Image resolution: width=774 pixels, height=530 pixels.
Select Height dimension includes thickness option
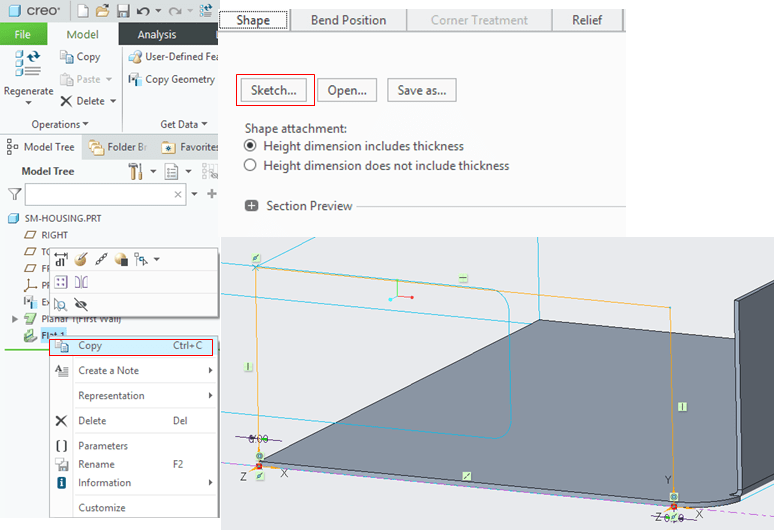pos(250,146)
